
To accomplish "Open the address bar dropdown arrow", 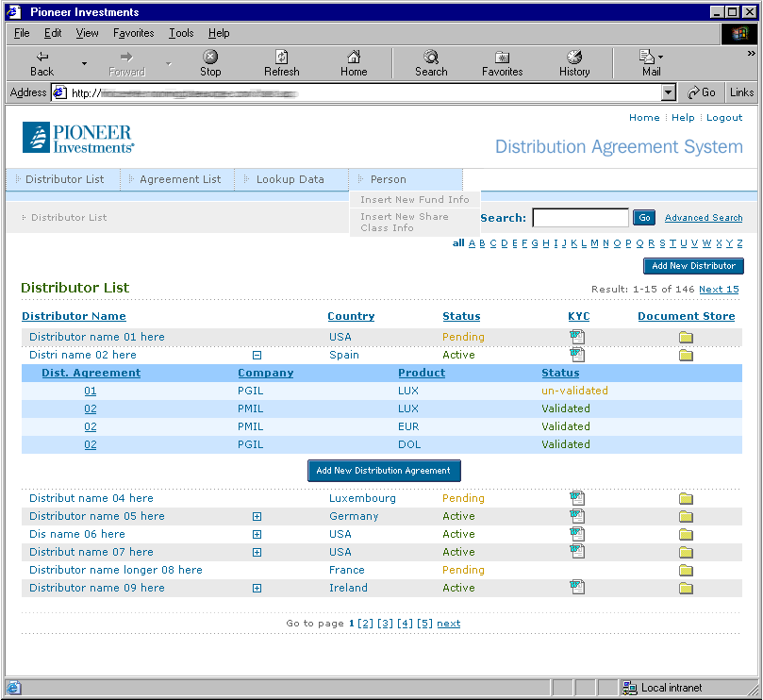I will 669,92.
